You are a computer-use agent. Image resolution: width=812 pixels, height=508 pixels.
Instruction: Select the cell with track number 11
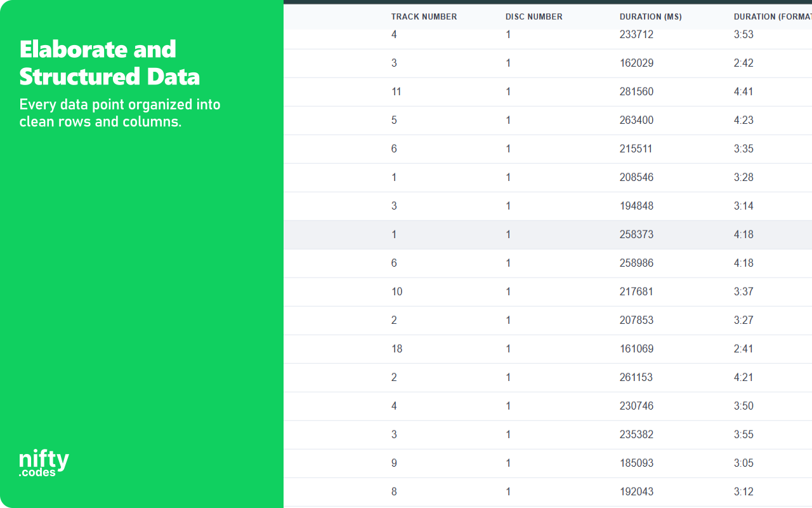click(396, 91)
